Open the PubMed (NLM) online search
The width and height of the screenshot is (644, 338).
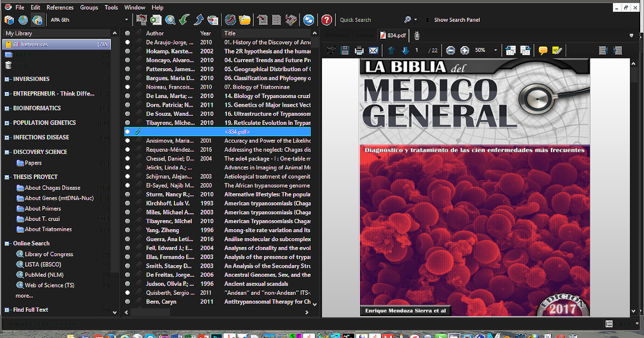(x=44, y=275)
